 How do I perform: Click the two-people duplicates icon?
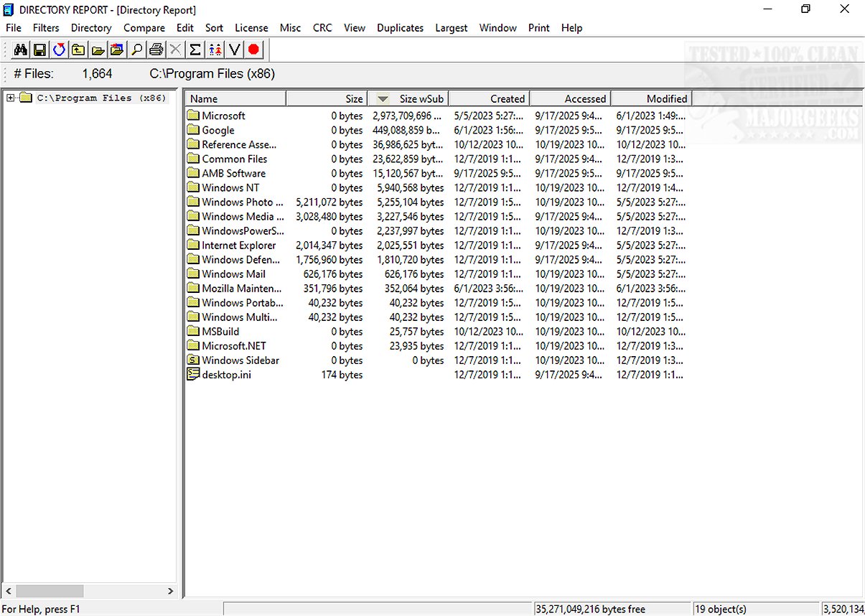click(215, 50)
